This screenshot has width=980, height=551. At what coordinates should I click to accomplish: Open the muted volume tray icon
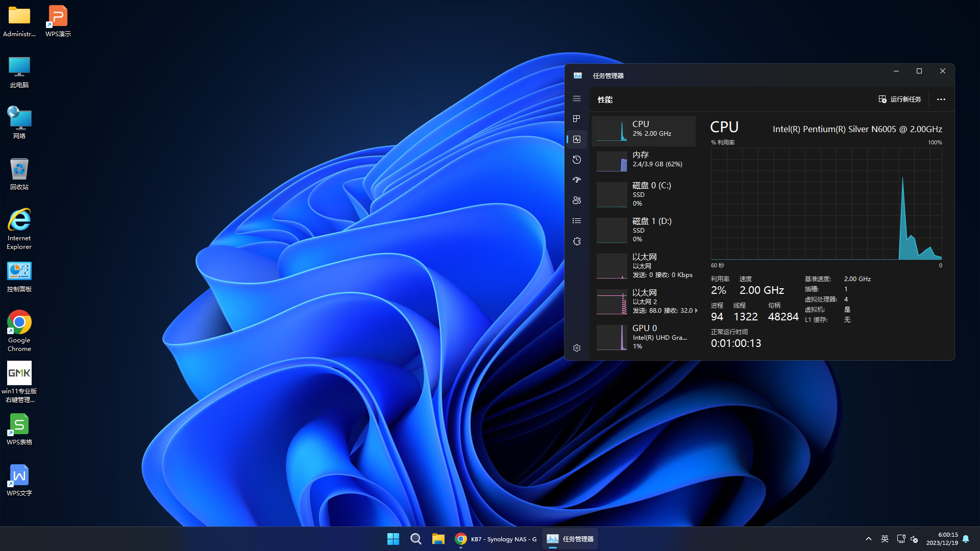[914, 539]
